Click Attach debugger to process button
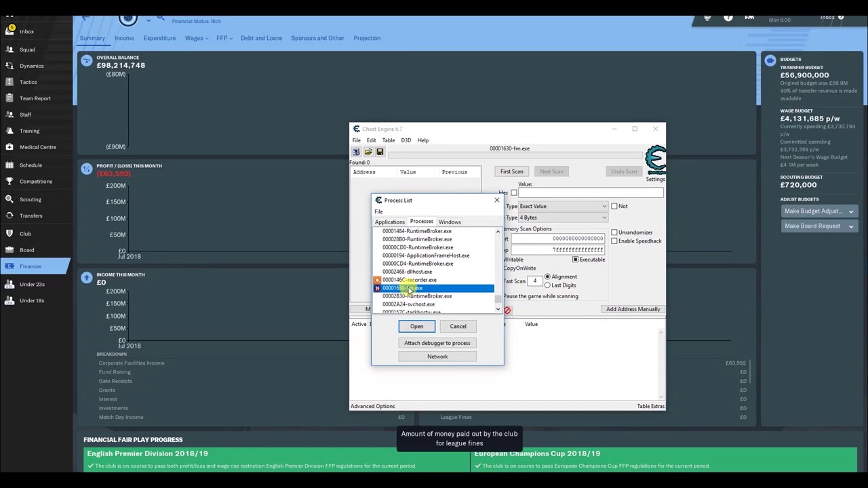 coord(437,343)
